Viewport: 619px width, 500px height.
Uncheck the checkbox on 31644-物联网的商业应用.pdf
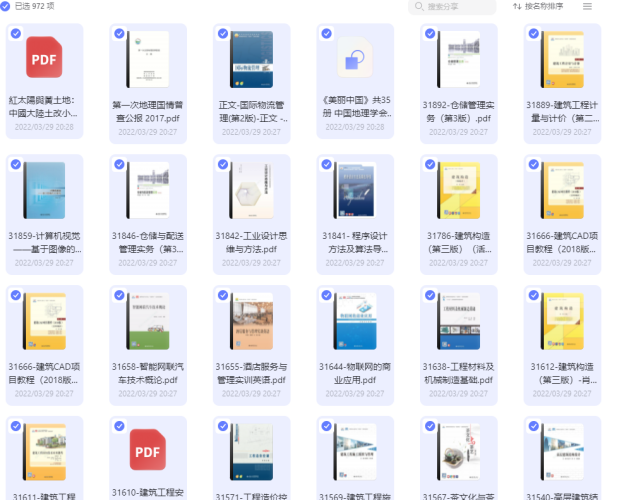click(x=326, y=295)
